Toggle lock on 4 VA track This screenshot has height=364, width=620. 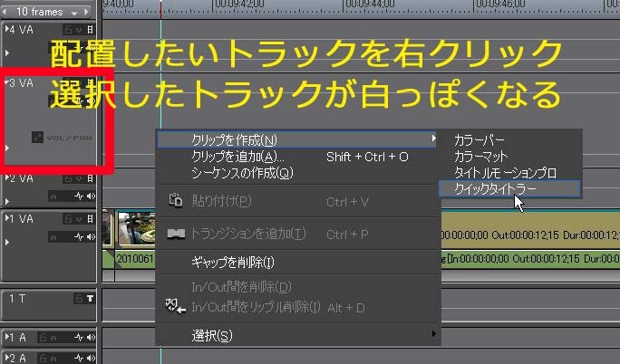(68, 30)
